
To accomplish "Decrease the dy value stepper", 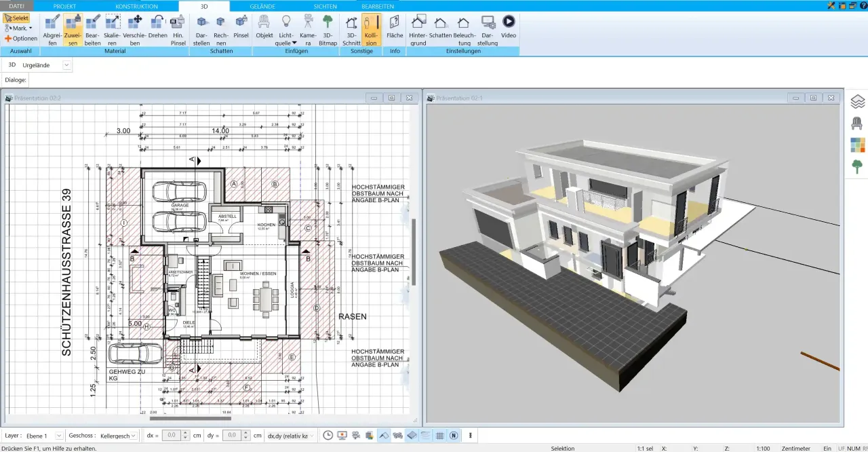I will 245,438.
